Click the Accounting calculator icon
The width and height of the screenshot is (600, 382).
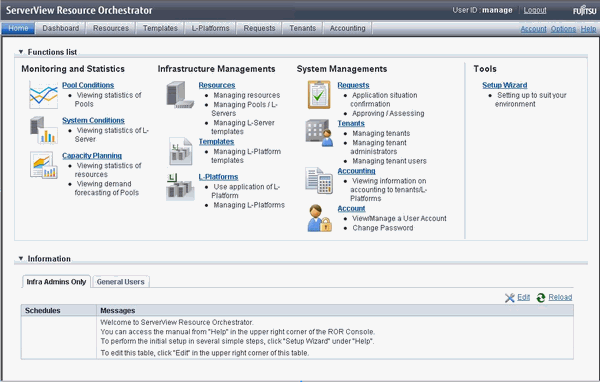[319, 180]
